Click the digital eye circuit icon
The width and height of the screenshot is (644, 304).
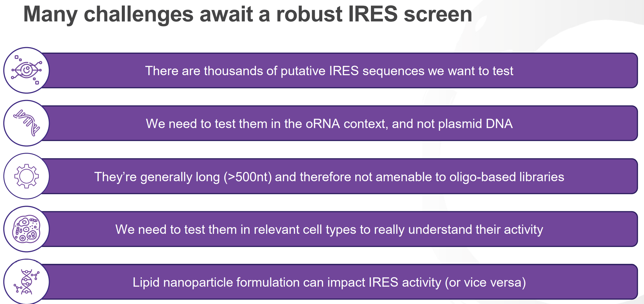pos(26,70)
